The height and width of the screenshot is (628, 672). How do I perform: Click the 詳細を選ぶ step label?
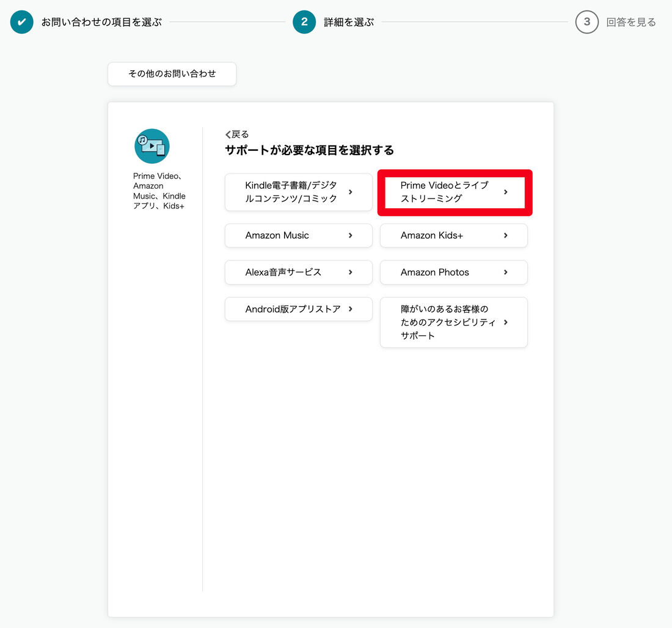349,22
